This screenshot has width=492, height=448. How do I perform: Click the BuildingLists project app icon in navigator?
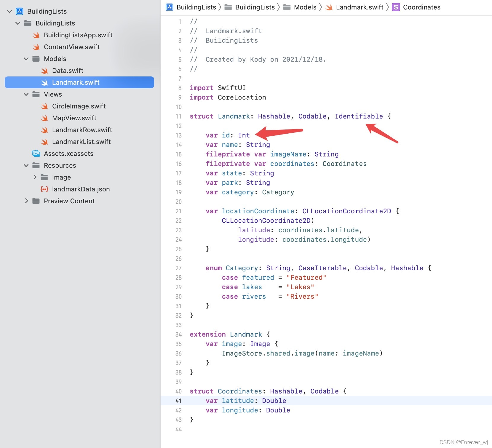(x=19, y=11)
